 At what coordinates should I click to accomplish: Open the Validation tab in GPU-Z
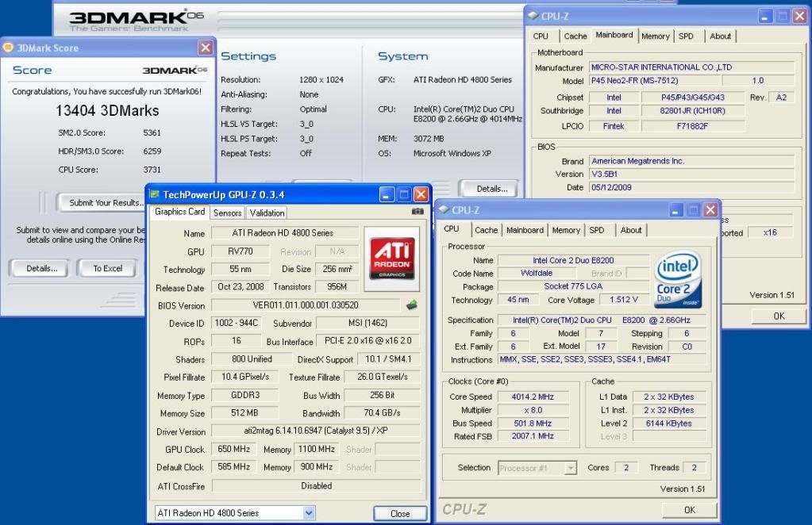tap(267, 213)
